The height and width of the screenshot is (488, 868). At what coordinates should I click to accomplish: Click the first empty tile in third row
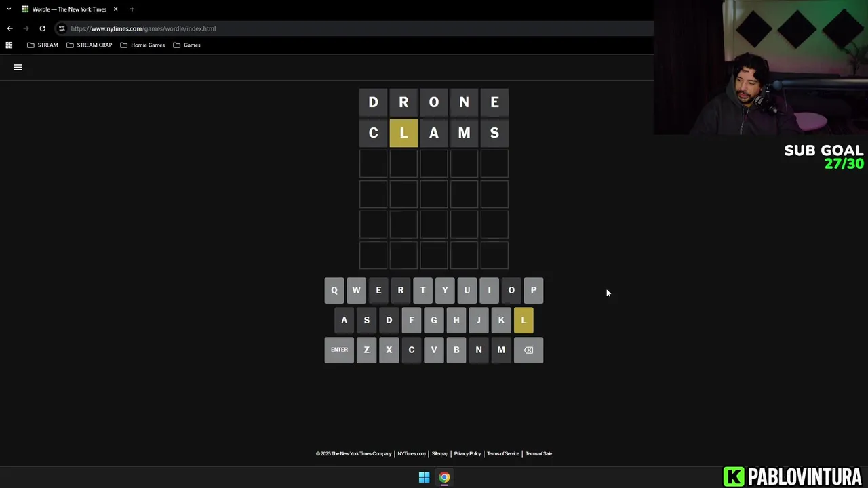click(373, 163)
